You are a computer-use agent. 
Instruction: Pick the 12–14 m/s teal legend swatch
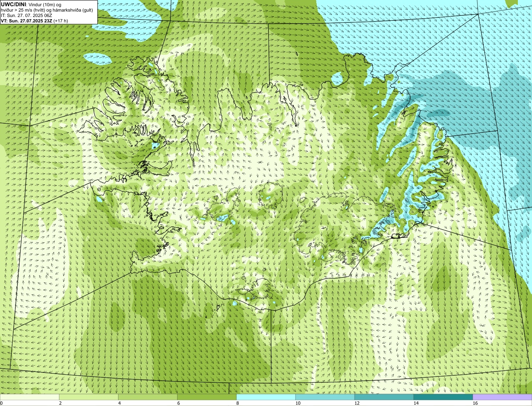coord(384,397)
